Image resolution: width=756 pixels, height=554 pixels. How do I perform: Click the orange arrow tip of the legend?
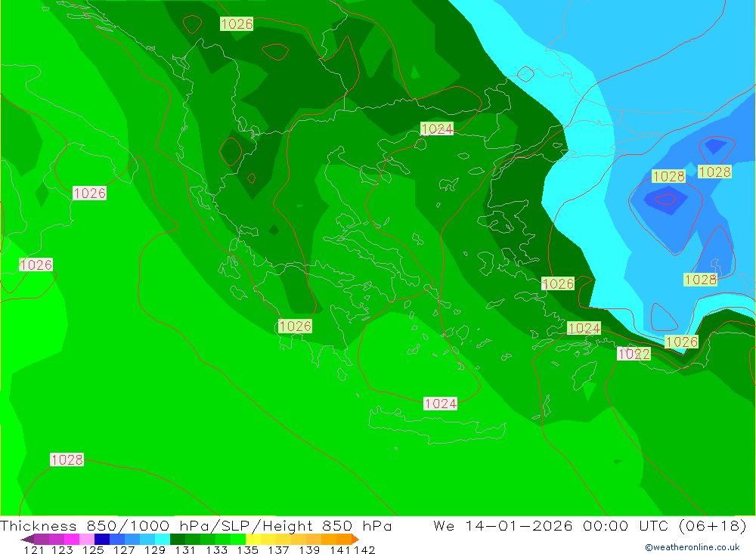click(x=355, y=539)
